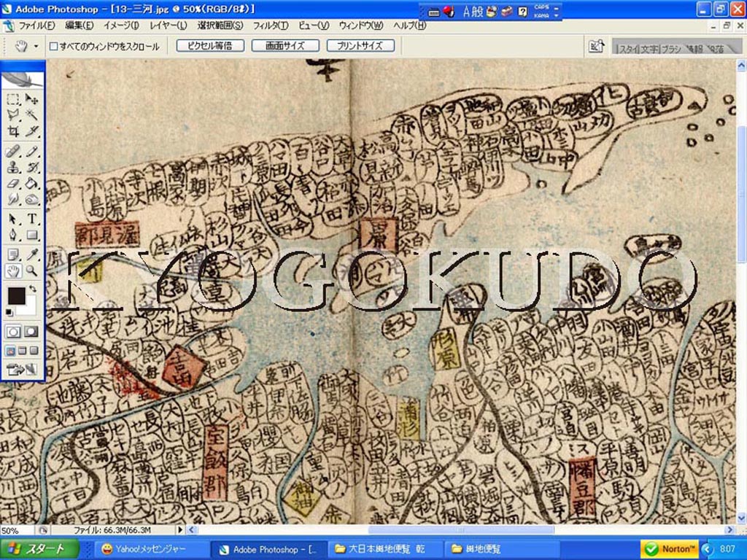Select the Move tool
The image size is (747, 560).
(x=32, y=99)
